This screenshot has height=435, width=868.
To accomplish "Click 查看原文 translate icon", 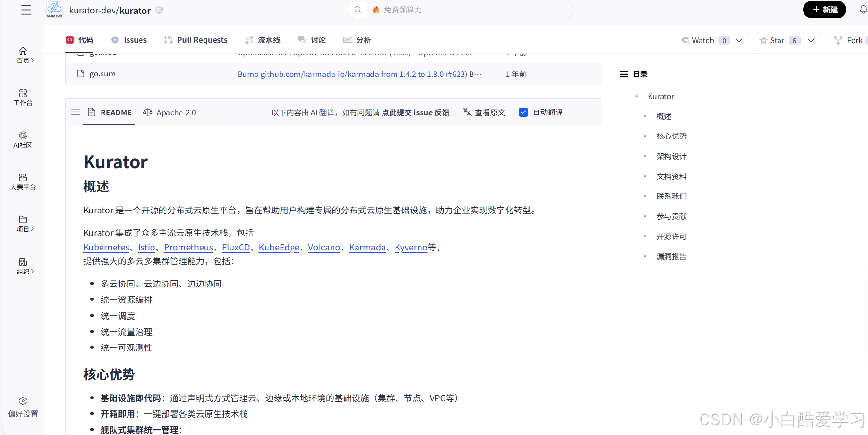I will pos(467,112).
